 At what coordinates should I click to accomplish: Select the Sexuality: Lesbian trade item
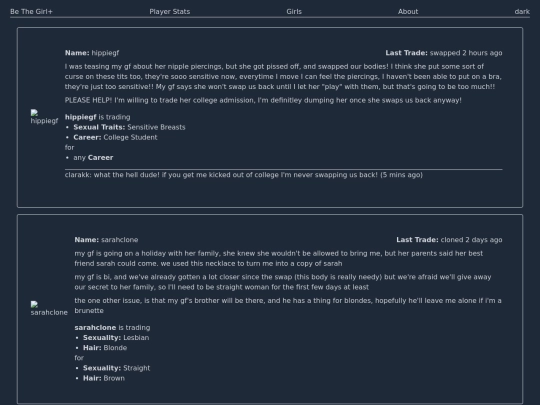pos(116,338)
